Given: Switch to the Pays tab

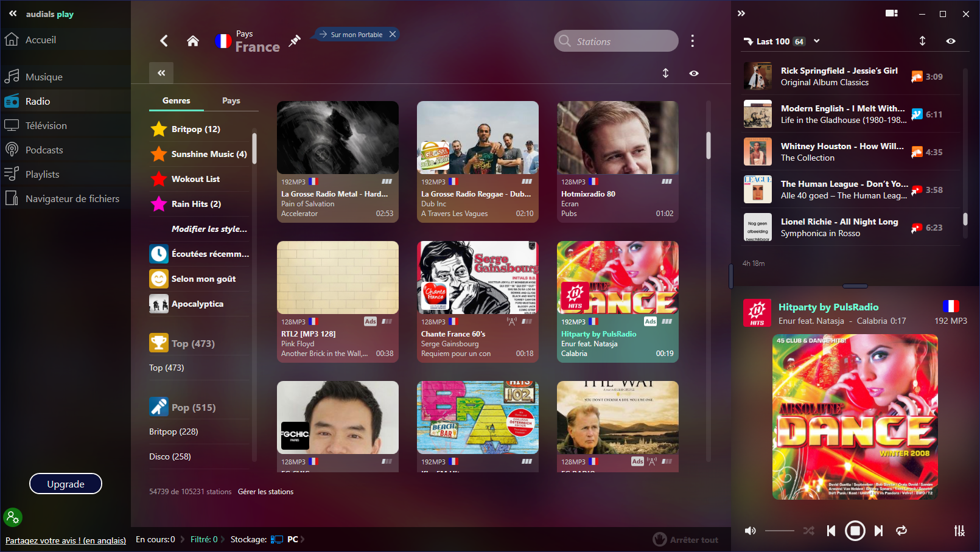Looking at the screenshot, I should 231,100.
